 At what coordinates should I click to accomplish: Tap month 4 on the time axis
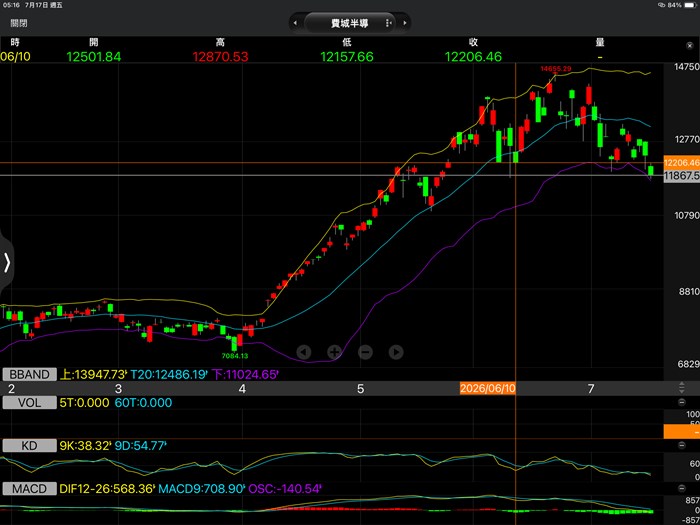(242, 388)
